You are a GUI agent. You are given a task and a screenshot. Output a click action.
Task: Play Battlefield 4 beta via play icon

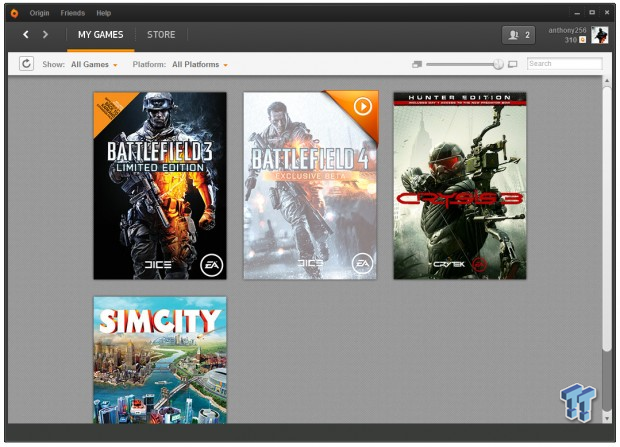click(x=362, y=106)
